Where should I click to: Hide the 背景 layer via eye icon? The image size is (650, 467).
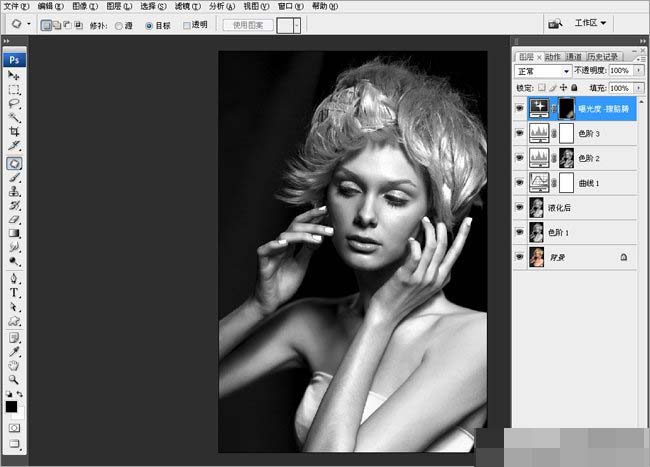[520, 257]
